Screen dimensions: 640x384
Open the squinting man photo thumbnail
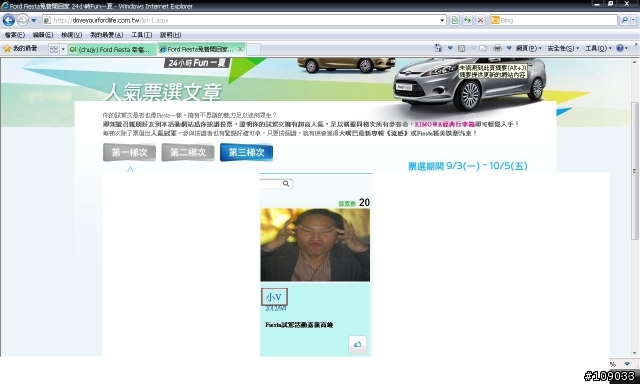(x=315, y=245)
